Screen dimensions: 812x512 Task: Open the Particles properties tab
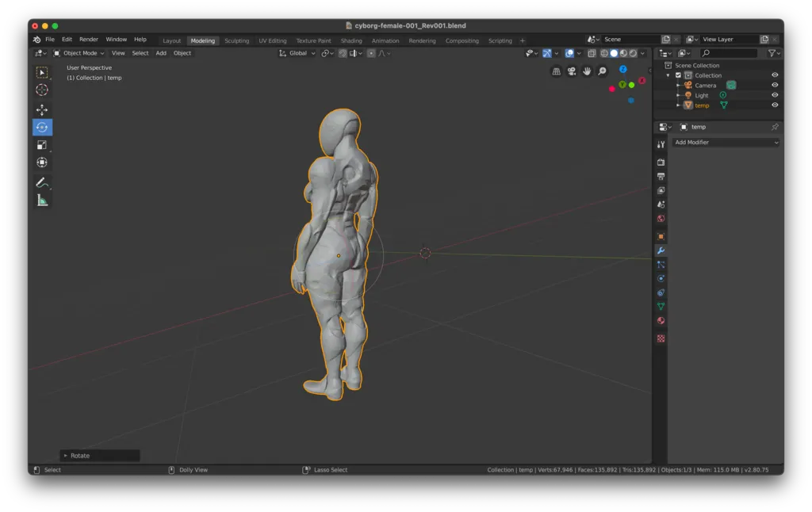pyautogui.click(x=661, y=265)
